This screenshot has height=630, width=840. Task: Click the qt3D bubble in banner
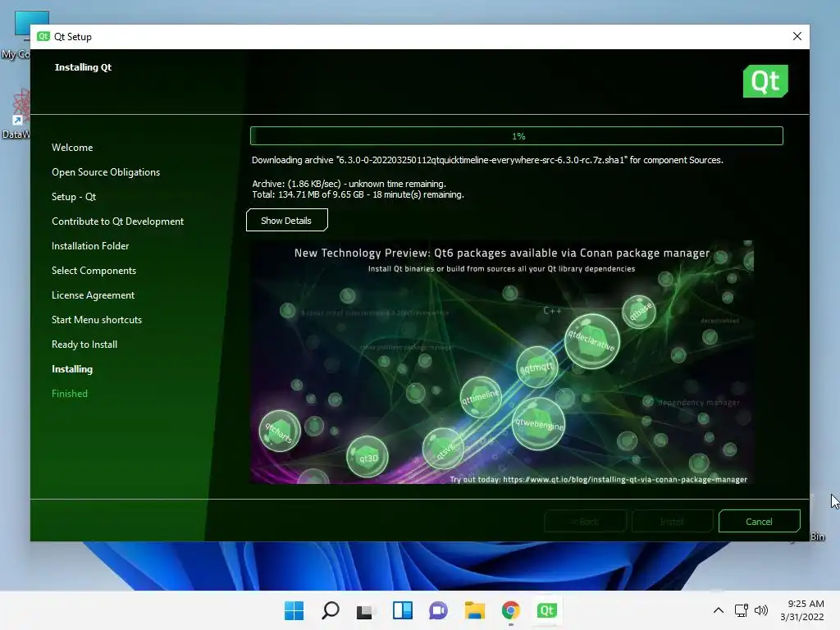(x=367, y=457)
